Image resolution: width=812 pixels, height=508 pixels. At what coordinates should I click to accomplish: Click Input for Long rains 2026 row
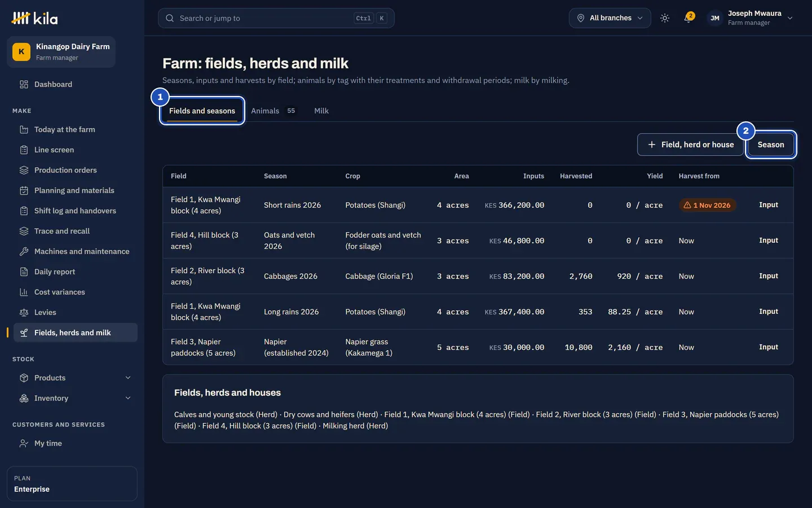click(768, 312)
